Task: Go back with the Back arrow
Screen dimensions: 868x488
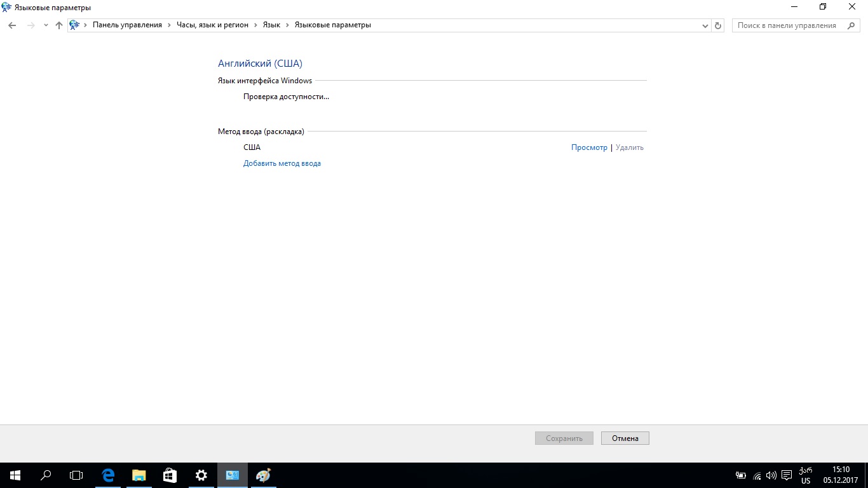Action: (x=12, y=25)
